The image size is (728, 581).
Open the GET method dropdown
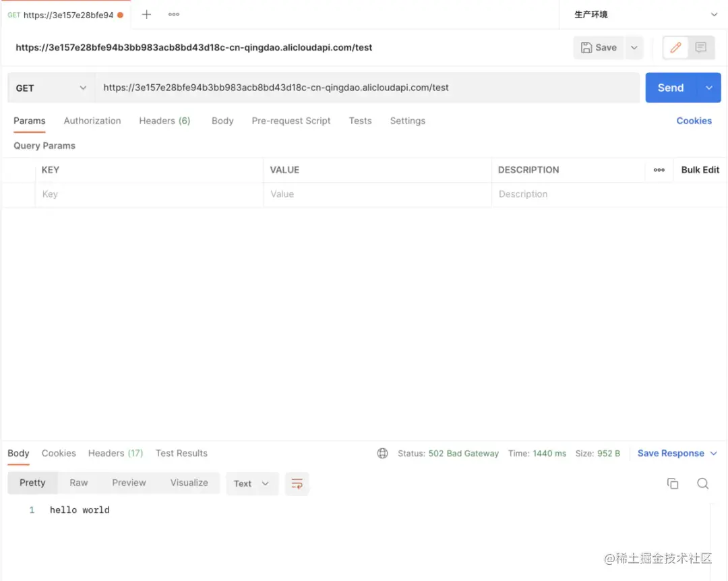[51, 88]
